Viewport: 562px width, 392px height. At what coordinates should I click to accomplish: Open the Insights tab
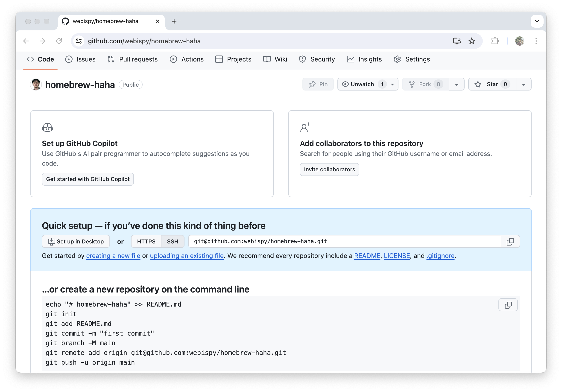pyautogui.click(x=364, y=59)
